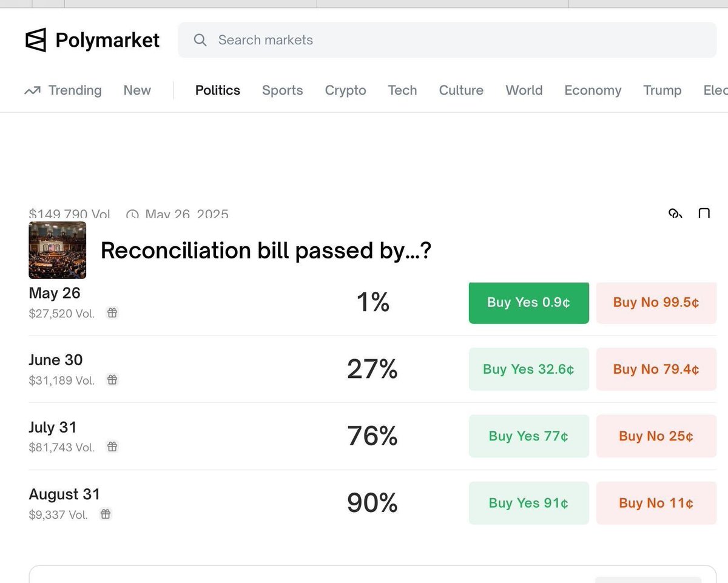
Task: Click the Polymarket logo icon
Action: pos(36,40)
